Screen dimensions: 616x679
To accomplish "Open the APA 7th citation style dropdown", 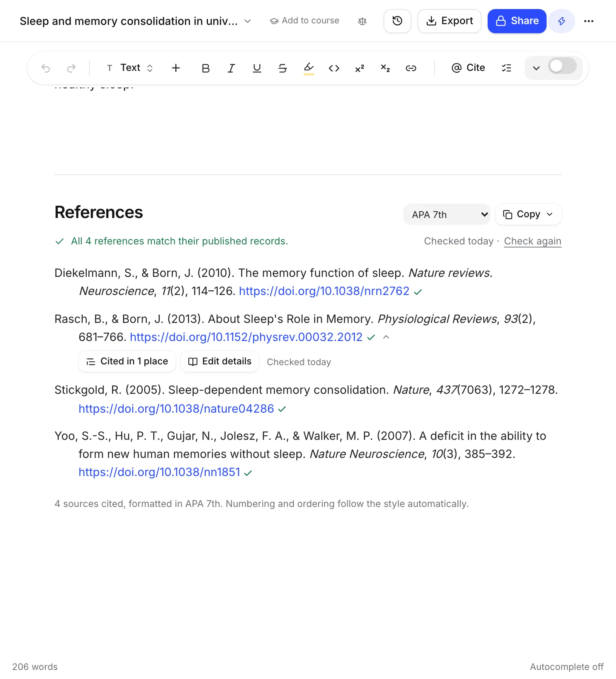I will [x=447, y=215].
